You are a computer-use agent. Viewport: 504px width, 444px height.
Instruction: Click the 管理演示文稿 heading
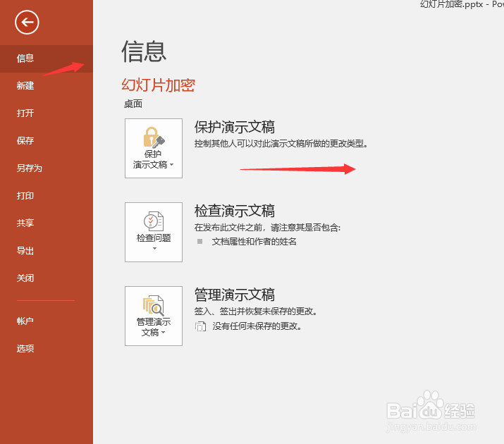235,295
